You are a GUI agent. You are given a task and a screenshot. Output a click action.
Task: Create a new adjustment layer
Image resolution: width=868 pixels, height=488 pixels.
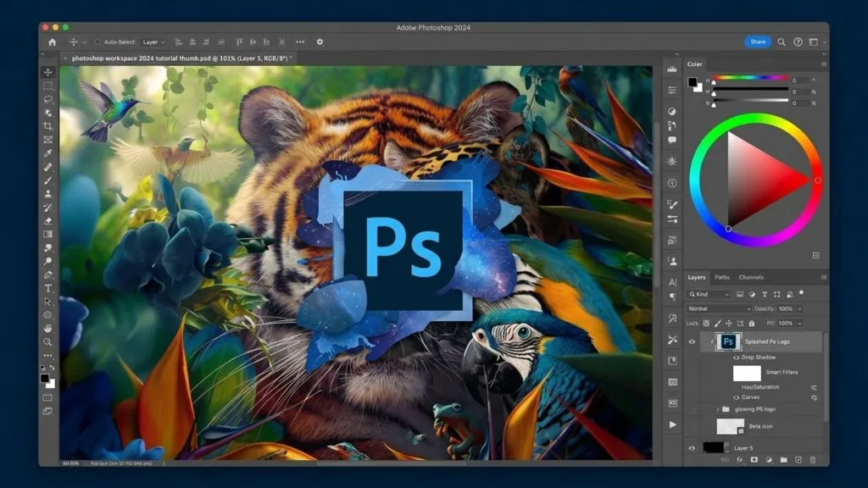(x=769, y=460)
